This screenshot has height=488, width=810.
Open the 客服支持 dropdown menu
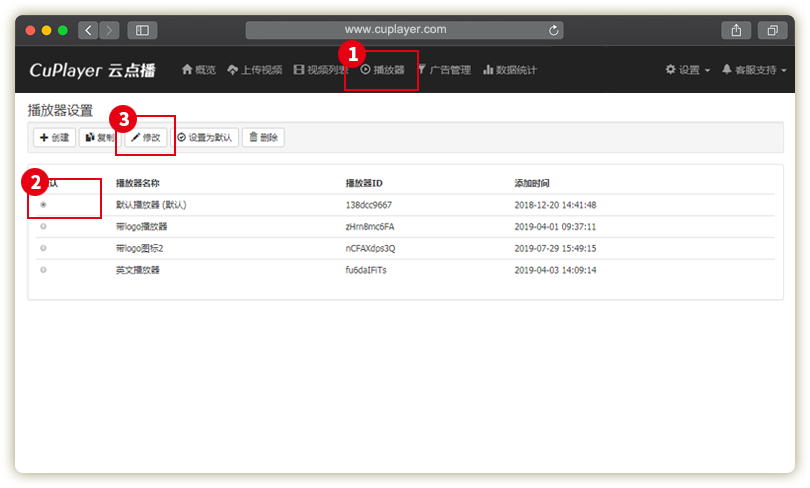tap(754, 70)
